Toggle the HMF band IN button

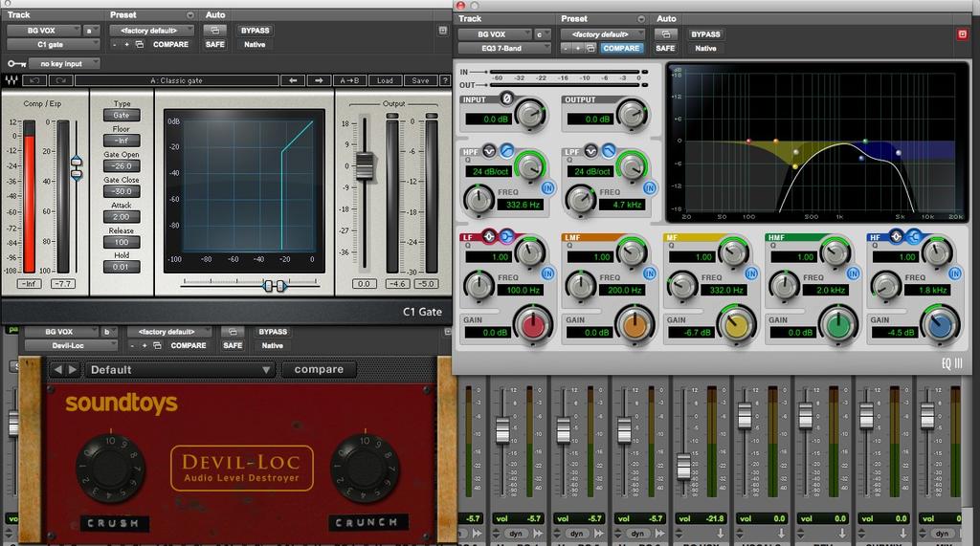pos(853,273)
